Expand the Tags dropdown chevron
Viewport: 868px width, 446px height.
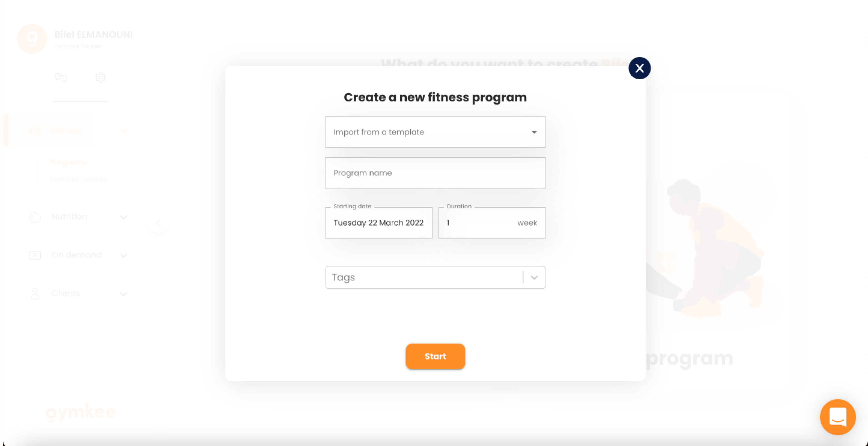[x=534, y=277]
